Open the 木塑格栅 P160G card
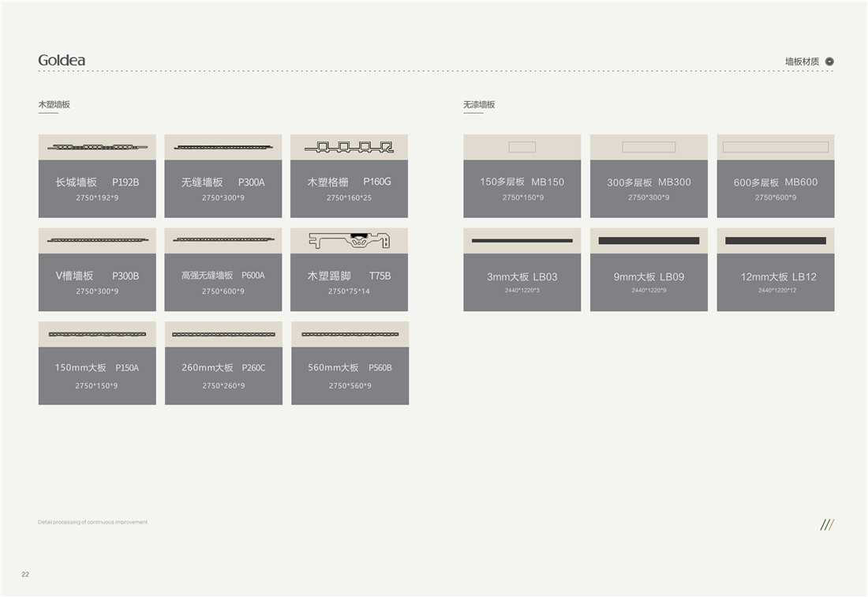The width and height of the screenshot is (868, 597). point(349,175)
